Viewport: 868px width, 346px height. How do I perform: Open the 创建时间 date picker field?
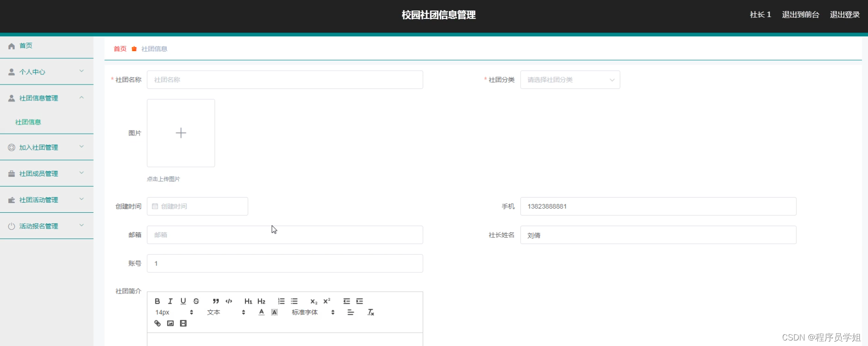[198, 206]
